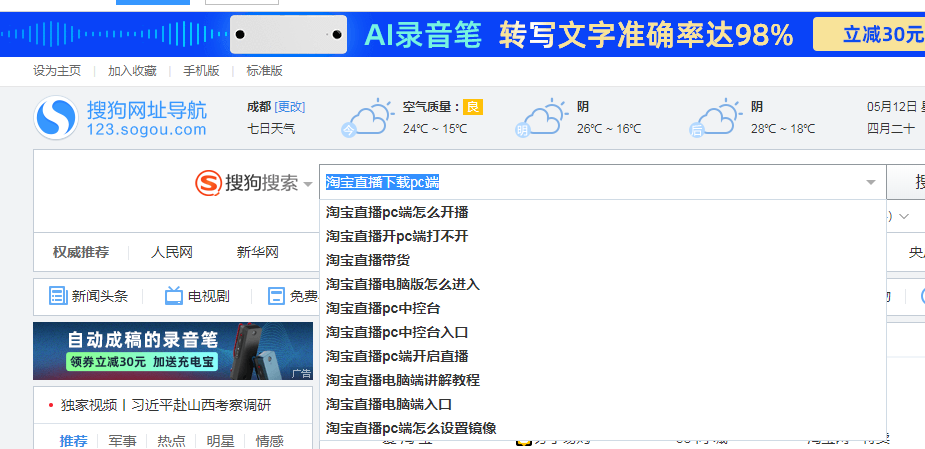Pick suggestion 淘宝直播pc端怎么设置镜像
Screen dimensions: 925x449
coord(602,428)
